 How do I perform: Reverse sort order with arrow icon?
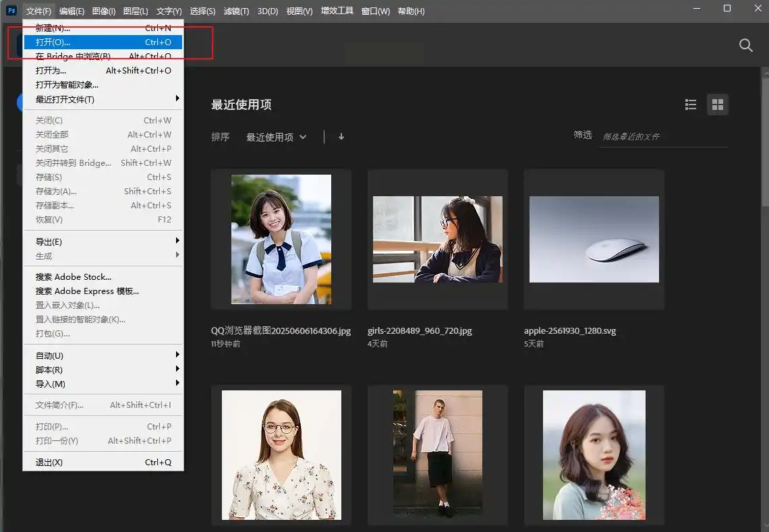pos(341,137)
